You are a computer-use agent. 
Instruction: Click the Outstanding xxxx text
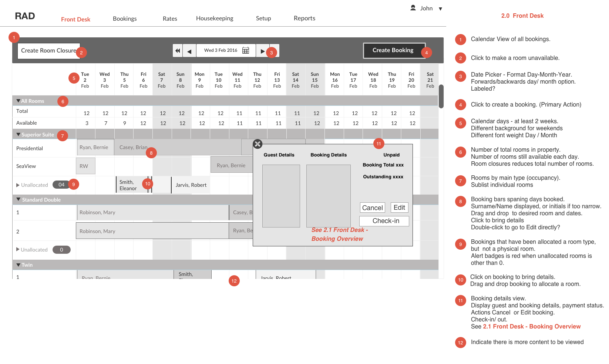383,177
